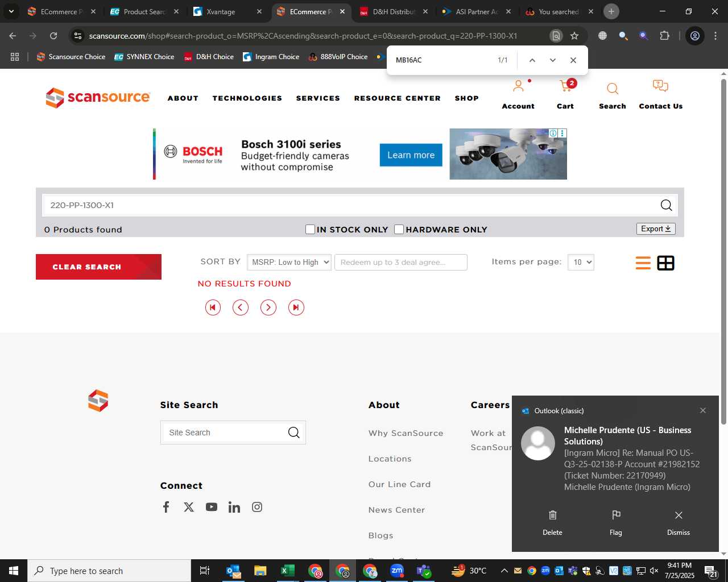Click the CLEAR SEARCH button
This screenshot has width=728, height=582.
tap(98, 267)
